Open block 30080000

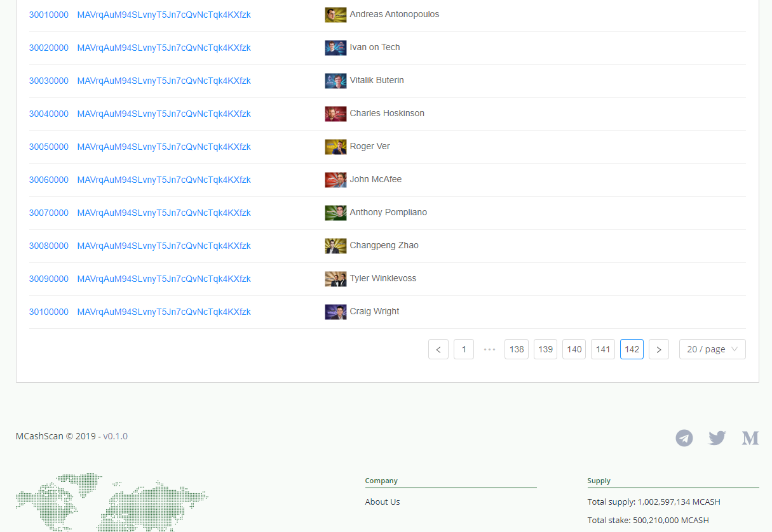click(x=49, y=246)
